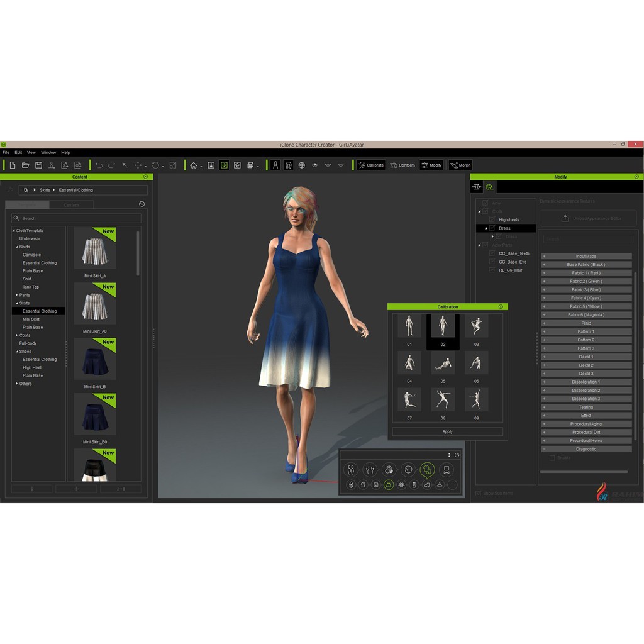Open the File menu
The width and height of the screenshot is (644, 644).
6,152
